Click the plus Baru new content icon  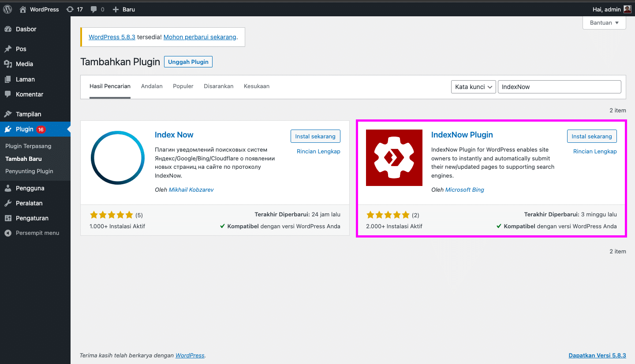(116, 9)
